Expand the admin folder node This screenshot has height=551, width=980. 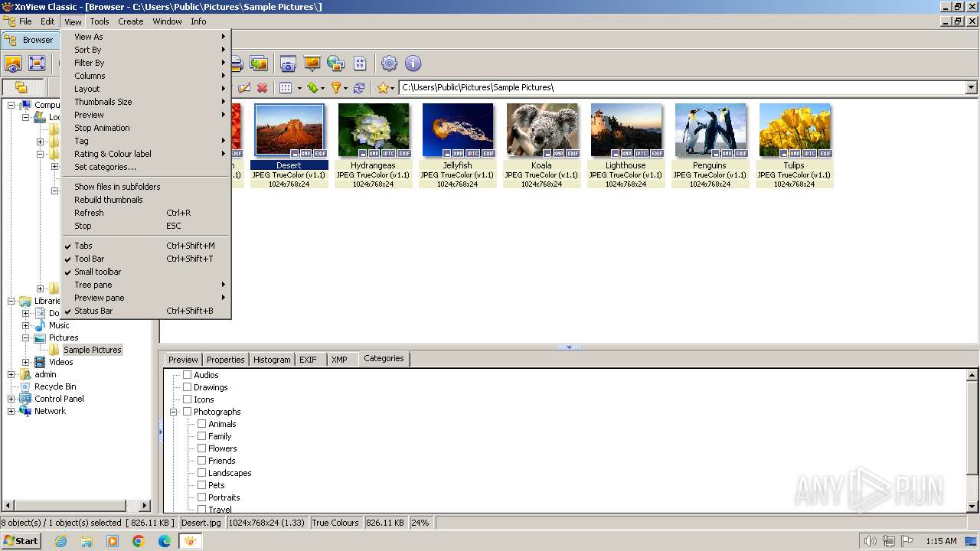[x=11, y=374]
